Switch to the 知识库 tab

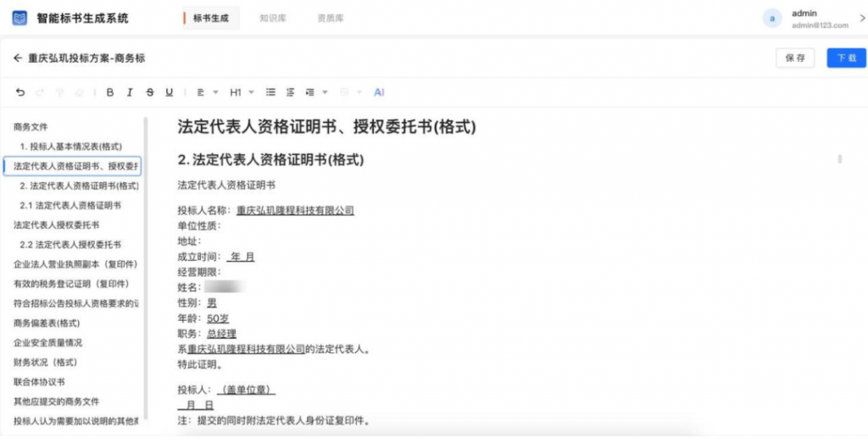click(x=273, y=18)
